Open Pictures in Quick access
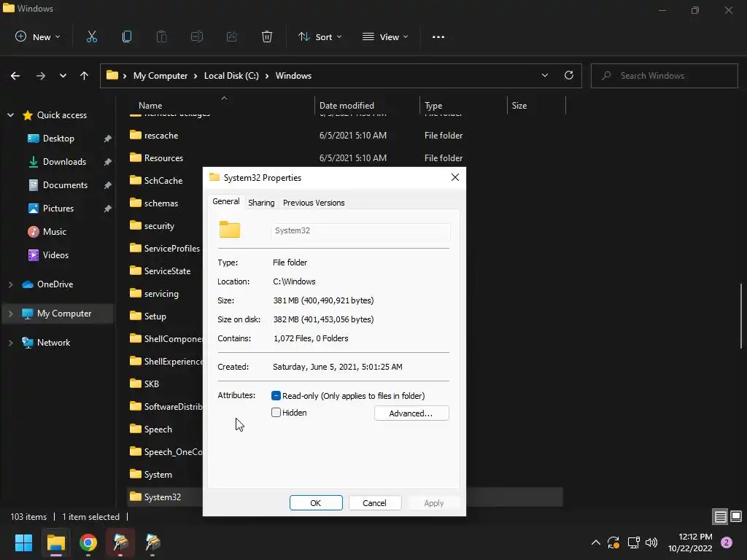The height and width of the screenshot is (560, 747). [58, 209]
